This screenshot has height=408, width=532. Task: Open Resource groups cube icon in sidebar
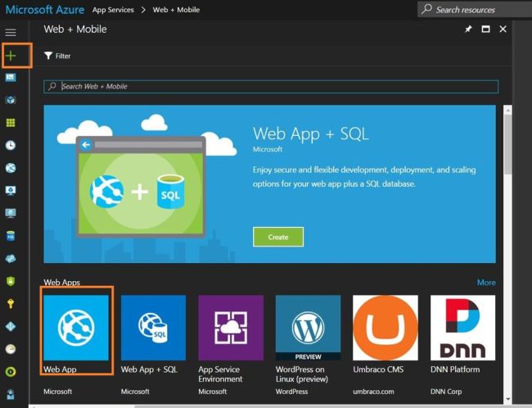[11, 100]
